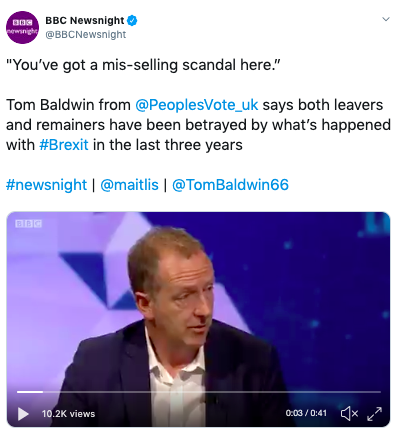Open the @maitlis mention link

coord(129,185)
